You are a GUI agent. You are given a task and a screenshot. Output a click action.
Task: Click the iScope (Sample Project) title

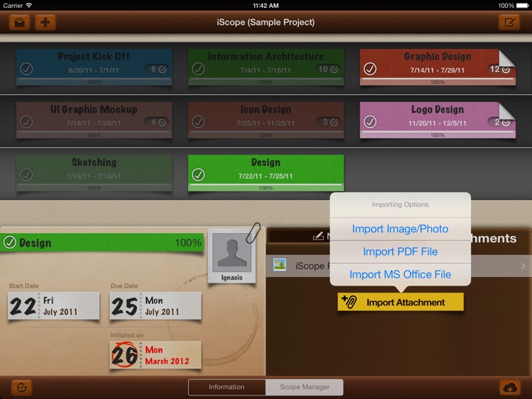[x=266, y=23]
